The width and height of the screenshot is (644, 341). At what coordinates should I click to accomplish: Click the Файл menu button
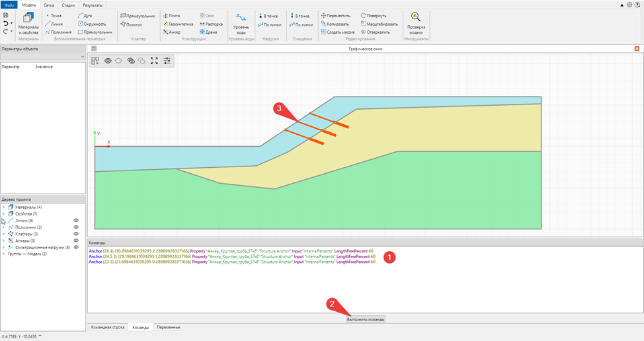click(x=9, y=5)
